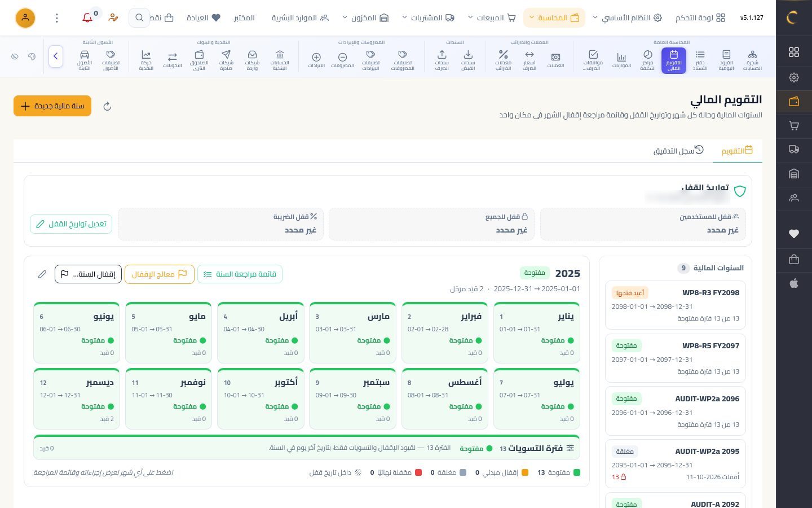Open exchange rates (أسعار الصرف)
Image resolution: width=812 pixels, height=508 pixels.
(529, 60)
